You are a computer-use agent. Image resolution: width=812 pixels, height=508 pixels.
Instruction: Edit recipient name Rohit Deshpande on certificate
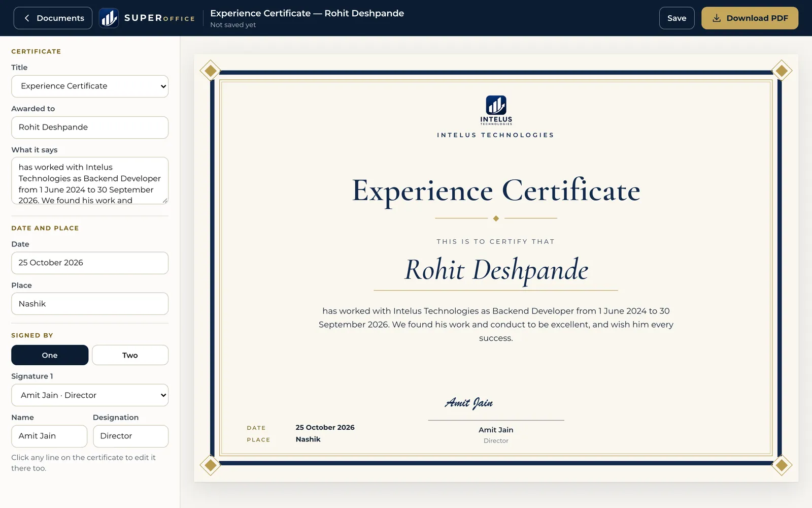[x=496, y=270]
